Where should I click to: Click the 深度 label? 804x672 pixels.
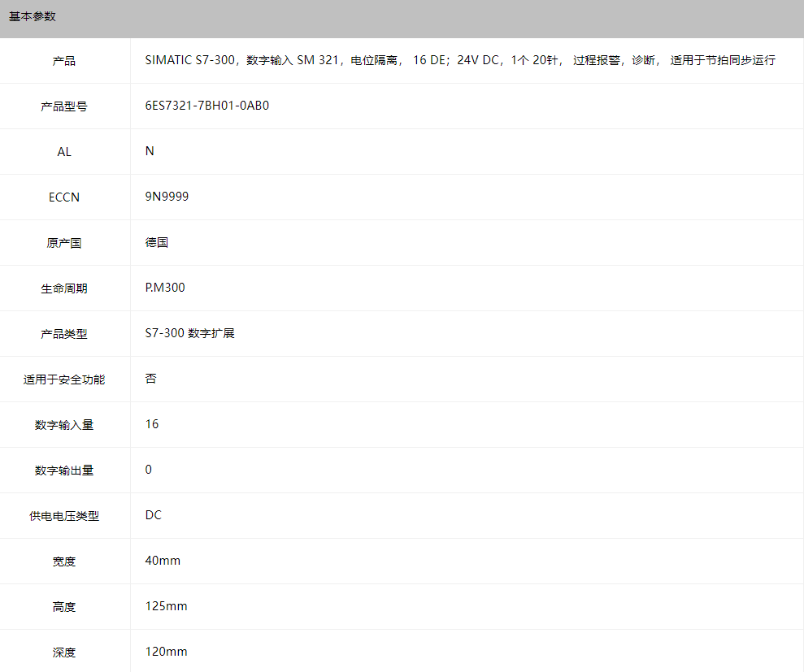tap(64, 652)
